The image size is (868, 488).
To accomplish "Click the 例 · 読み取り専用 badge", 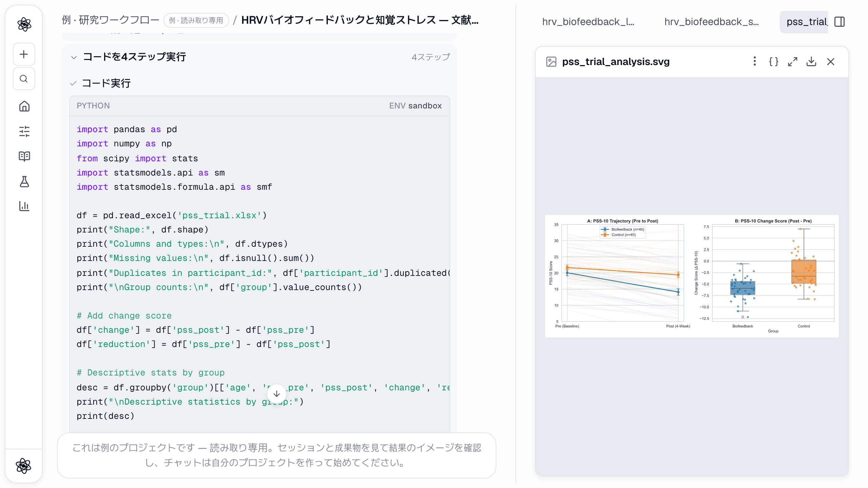I will 196,20.
